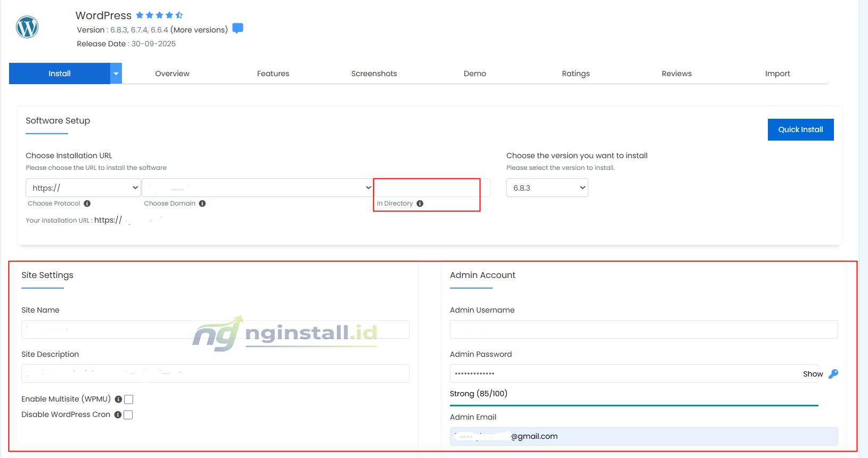Image resolution: width=868 pixels, height=458 pixels.
Task: Switch to the Import tab
Action: (777, 73)
